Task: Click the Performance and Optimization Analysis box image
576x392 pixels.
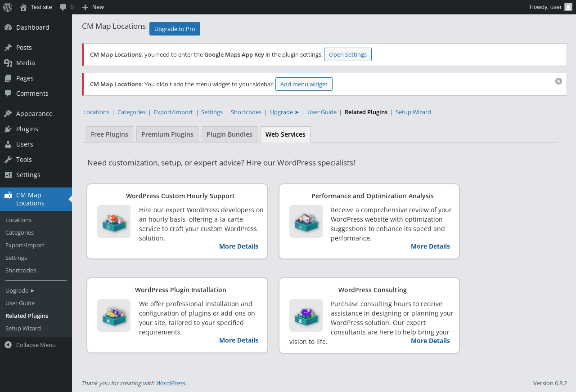Action: click(306, 221)
